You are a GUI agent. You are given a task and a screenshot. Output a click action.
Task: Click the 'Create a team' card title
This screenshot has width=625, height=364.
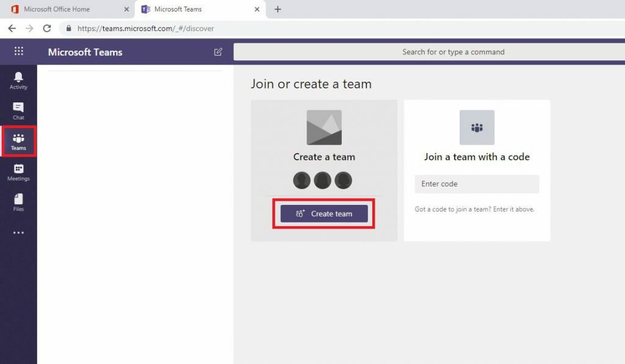click(324, 157)
